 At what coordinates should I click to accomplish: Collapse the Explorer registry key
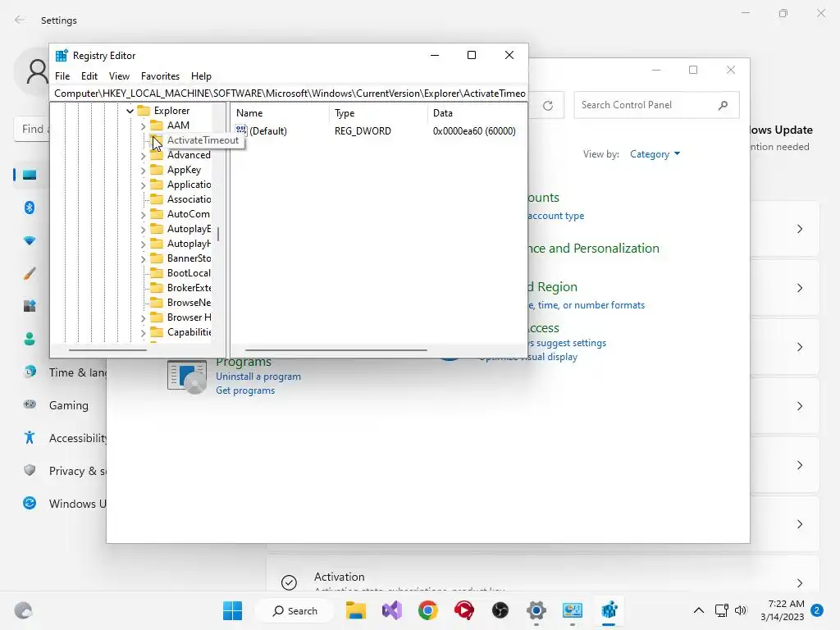tap(130, 111)
